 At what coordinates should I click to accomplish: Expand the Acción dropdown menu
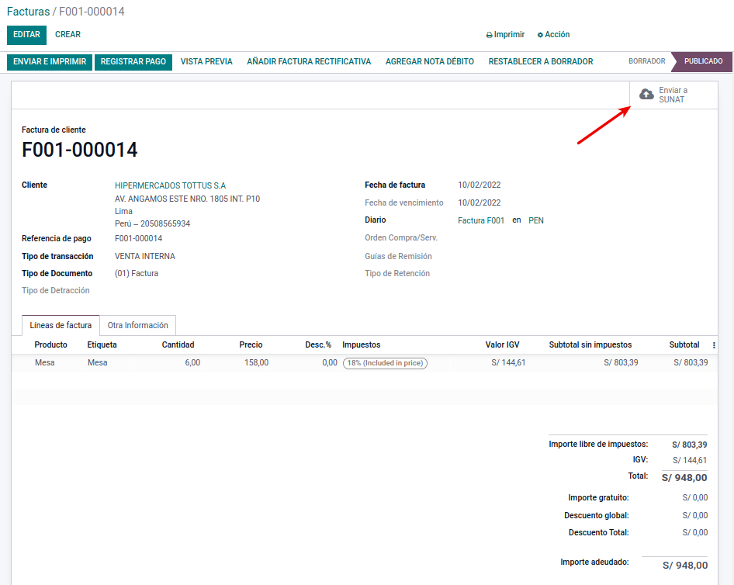pyautogui.click(x=556, y=35)
